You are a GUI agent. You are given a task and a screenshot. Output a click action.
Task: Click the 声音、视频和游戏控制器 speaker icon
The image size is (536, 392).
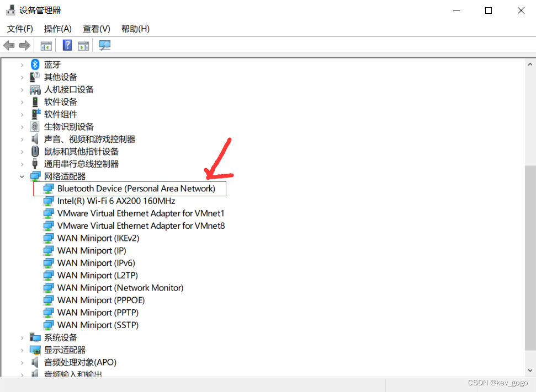point(35,139)
